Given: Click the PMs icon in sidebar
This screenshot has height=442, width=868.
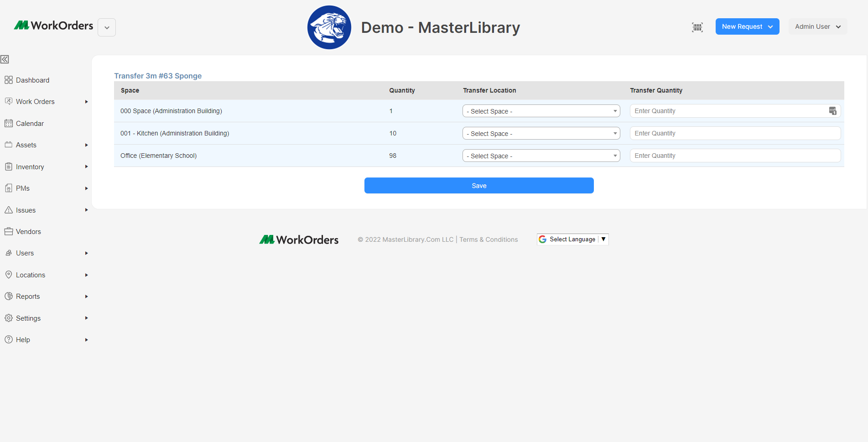Looking at the screenshot, I should tap(8, 188).
